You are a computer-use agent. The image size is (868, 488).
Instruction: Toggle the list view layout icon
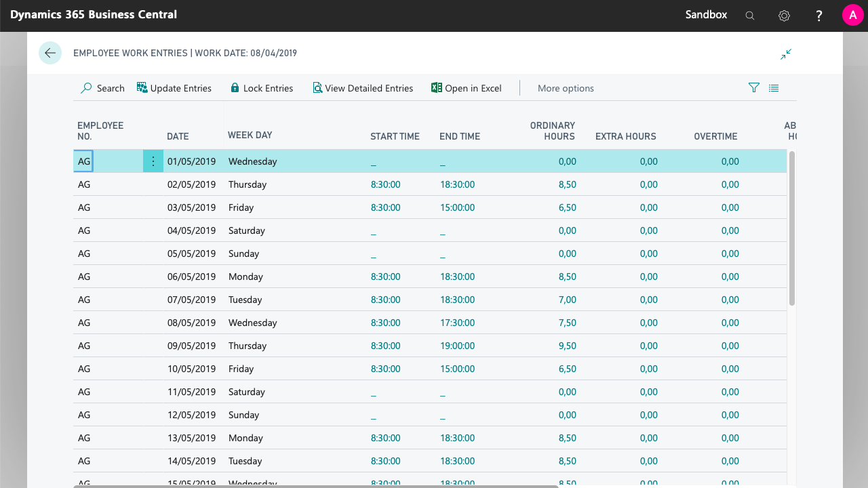coord(774,88)
